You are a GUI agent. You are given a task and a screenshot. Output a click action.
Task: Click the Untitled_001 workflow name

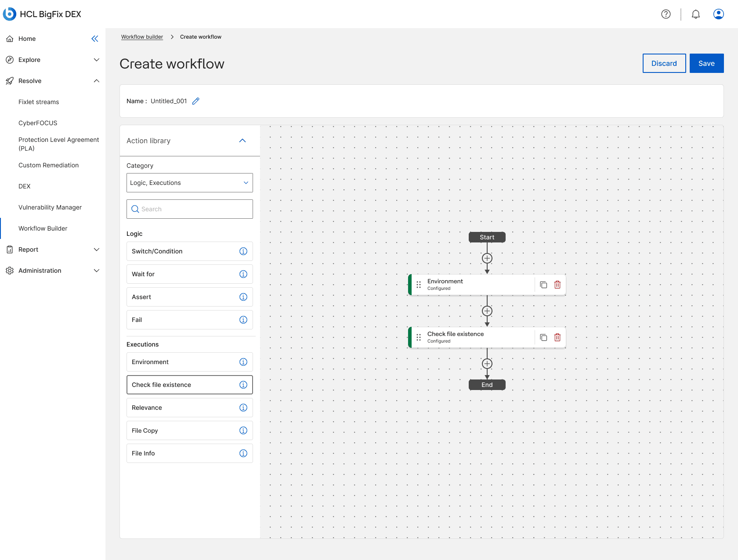click(169, 101)
